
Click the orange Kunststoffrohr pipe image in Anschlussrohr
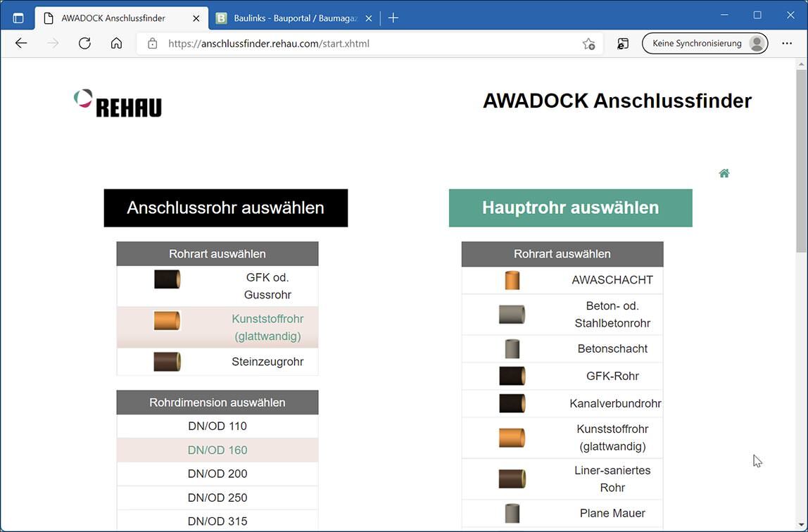tap(168, 320)
